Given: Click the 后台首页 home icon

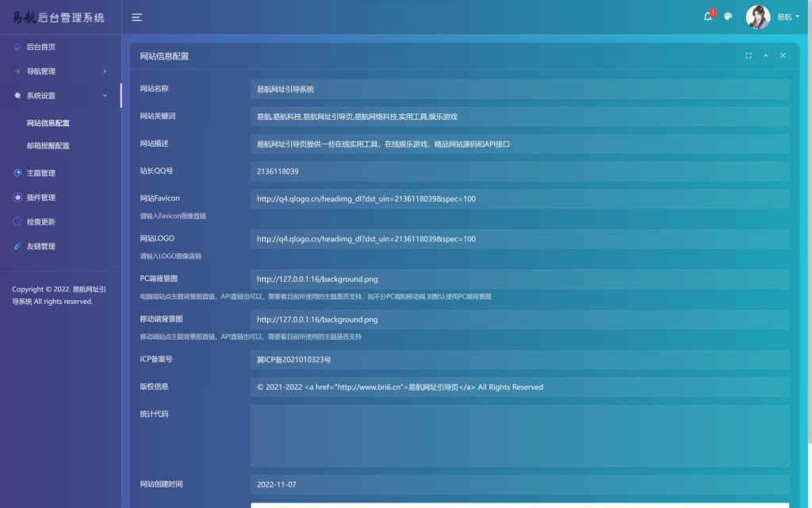Looking at the screenshot, I should pyautogui.click(x=17, y=47).
